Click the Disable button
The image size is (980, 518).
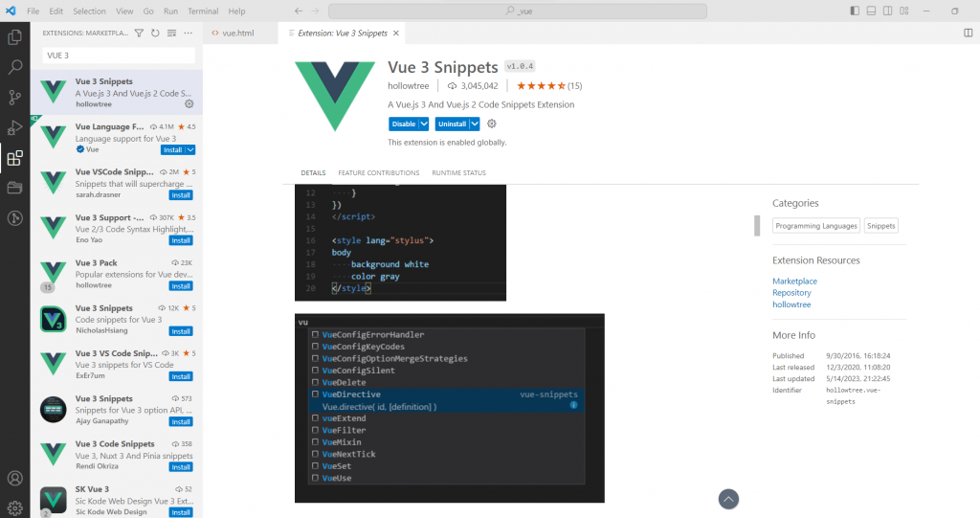click(x=404, y=124)
